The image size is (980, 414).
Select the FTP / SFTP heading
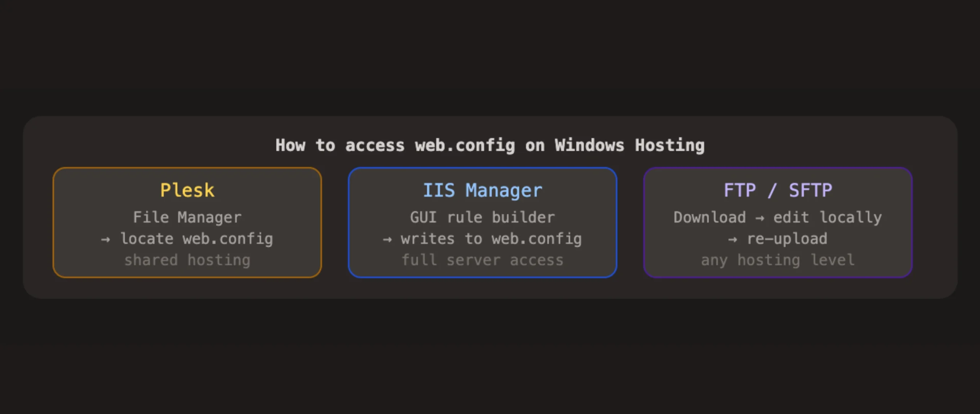click(x=778, y=190)
